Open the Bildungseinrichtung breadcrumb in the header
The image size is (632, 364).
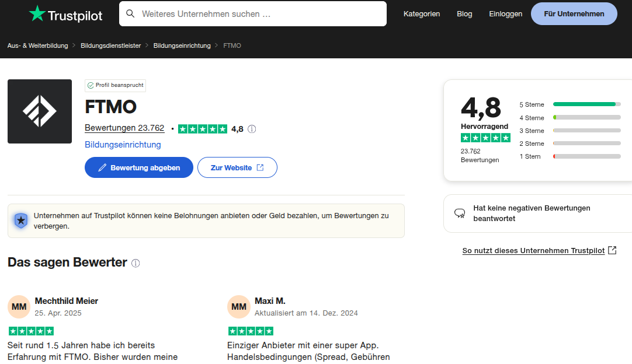tap(182, 45)
